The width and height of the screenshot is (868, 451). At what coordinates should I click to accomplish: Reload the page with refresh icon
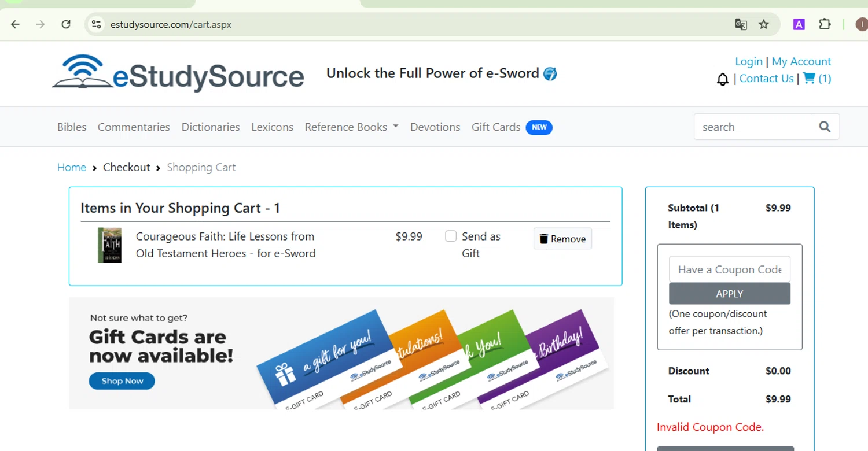(x=66, y=24)
